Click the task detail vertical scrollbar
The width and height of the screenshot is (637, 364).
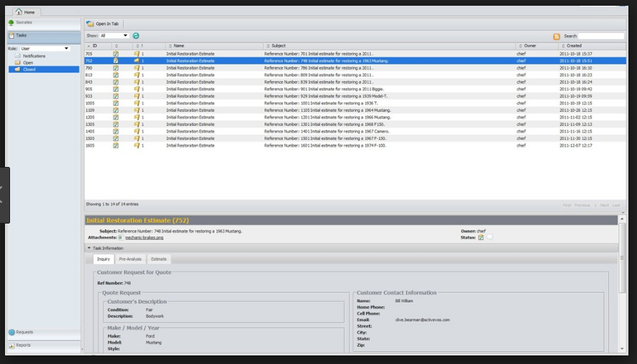point(622,257)
